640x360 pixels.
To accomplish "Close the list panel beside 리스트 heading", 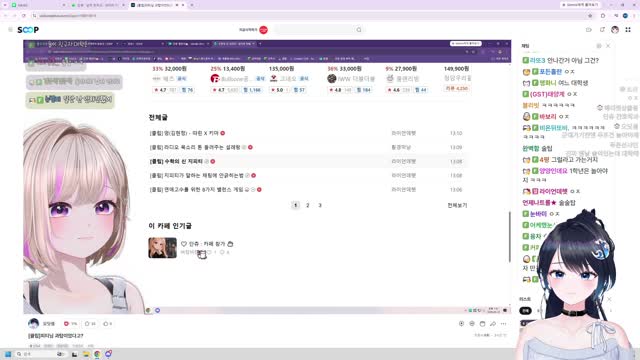I will 609,299.
